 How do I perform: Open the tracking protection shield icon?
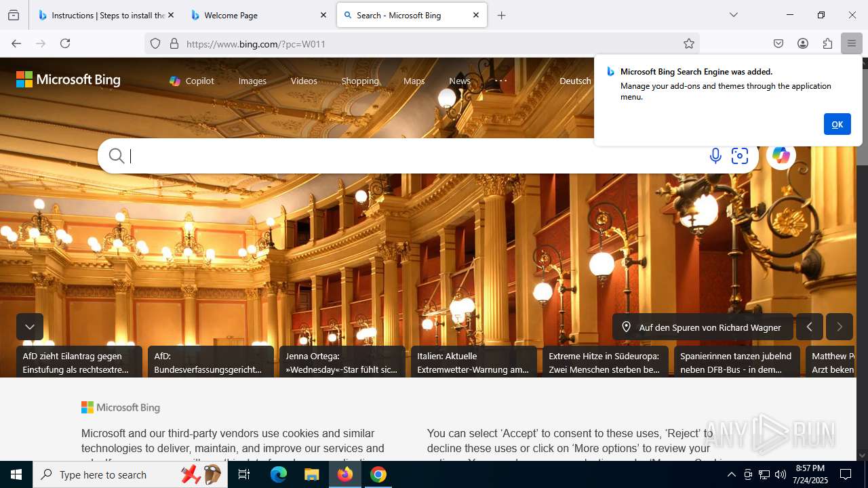pos(155,43)
